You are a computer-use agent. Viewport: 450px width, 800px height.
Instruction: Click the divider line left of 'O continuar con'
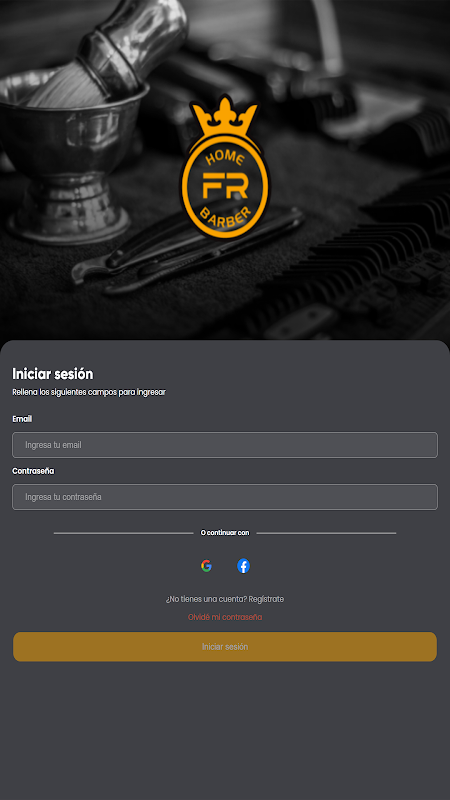[123, 533]
